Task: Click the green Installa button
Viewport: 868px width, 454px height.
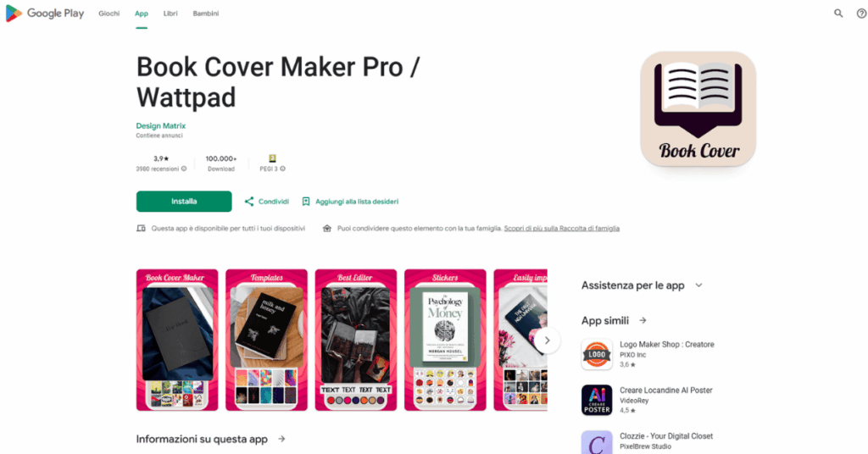Action: (x=184, y=202)
